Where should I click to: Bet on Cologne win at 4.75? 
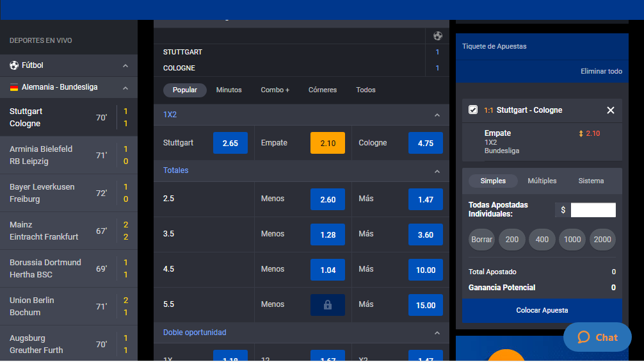[426, 143]
